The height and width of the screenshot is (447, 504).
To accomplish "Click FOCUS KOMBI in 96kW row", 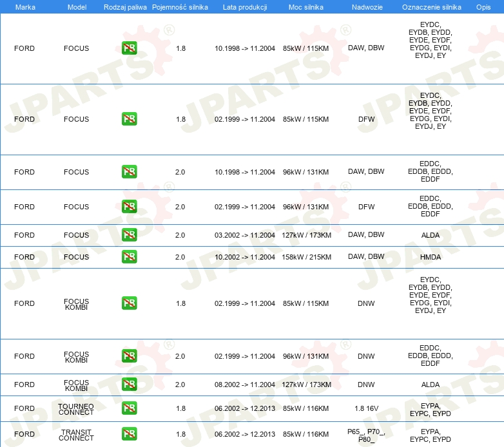I will [76, 357].
